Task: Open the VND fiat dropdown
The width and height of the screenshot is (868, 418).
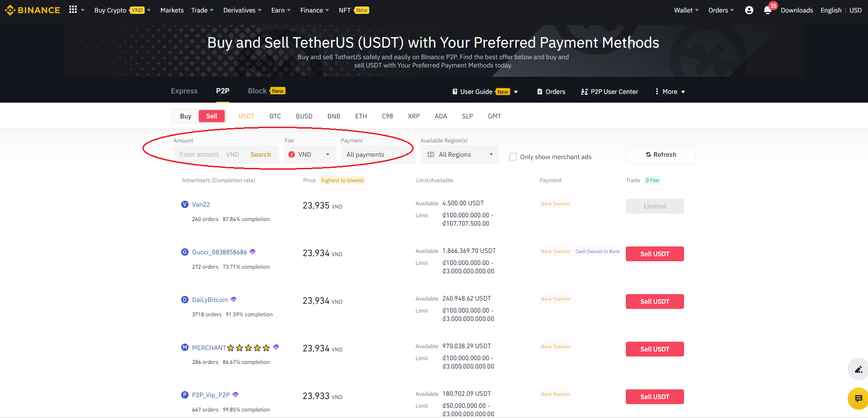Action: pyautogui.click(x=310, y=154)
